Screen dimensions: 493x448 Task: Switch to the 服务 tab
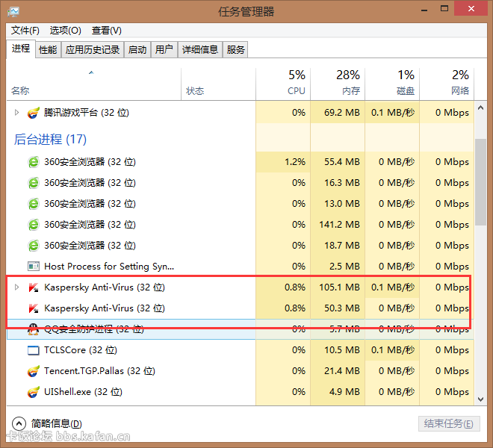[235, 50]
